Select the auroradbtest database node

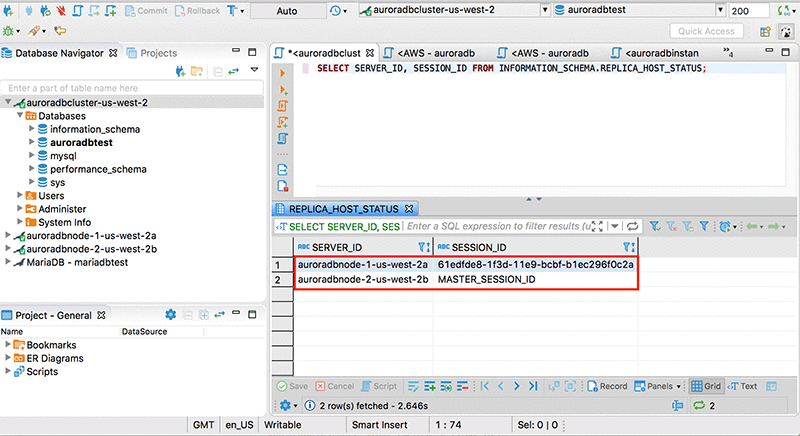pyautogui.click(x=81, y=142)
